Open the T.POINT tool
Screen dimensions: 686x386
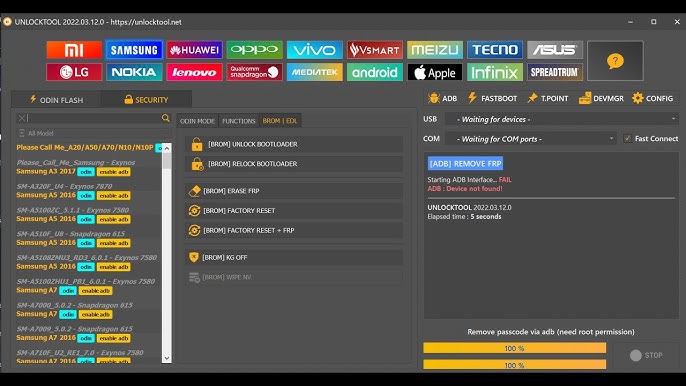point(548,98)
